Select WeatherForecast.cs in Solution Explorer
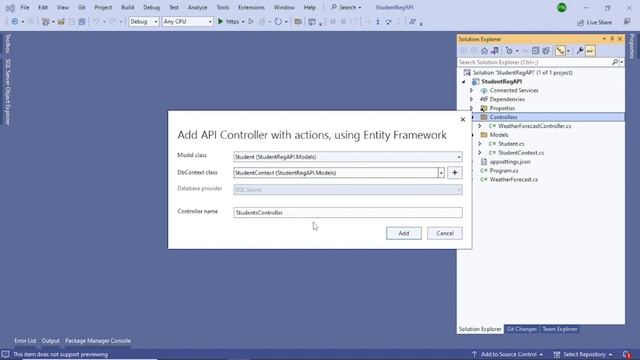The width and height of the screenshot is (640, 360). click(x=513, y=180)
